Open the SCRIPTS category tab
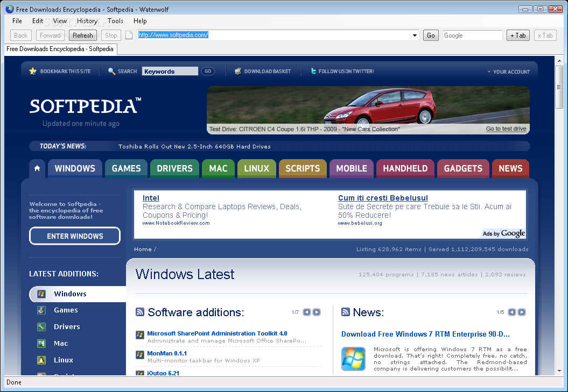This screenshot has width=568, height=392. click(x=303, y=168)
